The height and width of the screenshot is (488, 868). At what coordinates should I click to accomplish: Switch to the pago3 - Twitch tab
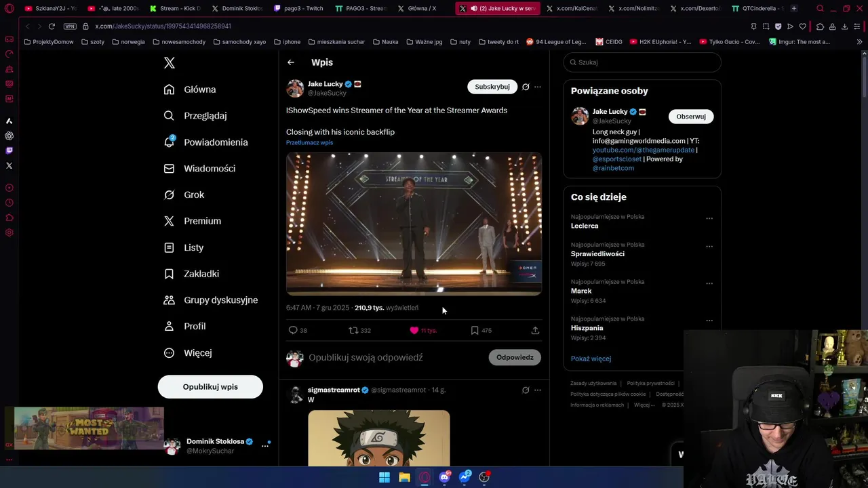coord(298,8)
